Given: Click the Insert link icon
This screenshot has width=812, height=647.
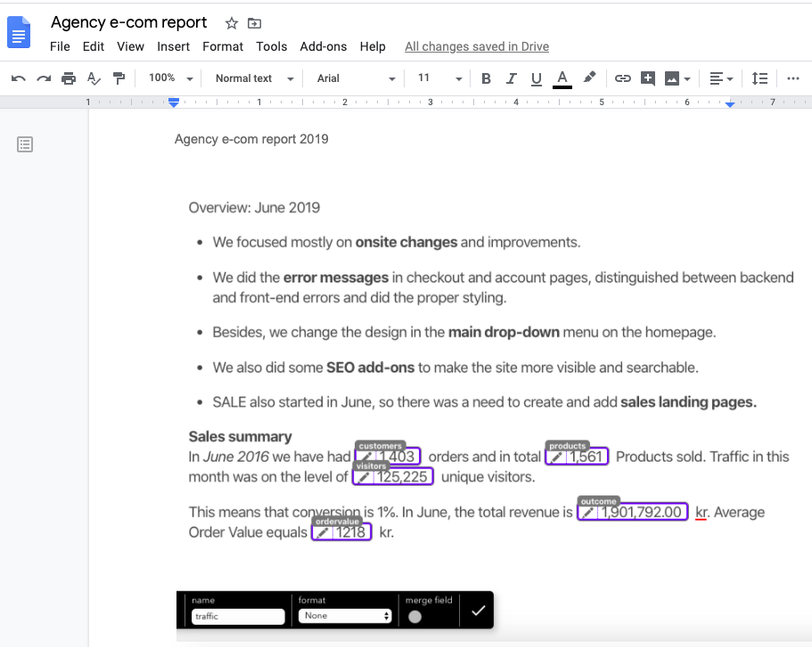Looking at the screenshot, I should [x=623, y=78].
